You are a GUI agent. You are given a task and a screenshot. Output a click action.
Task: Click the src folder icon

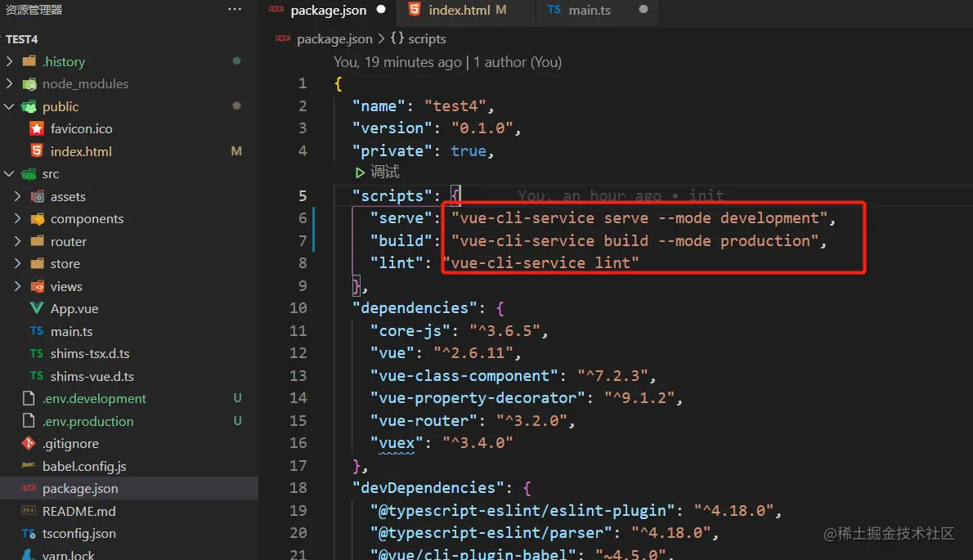(x=29, y=173)
